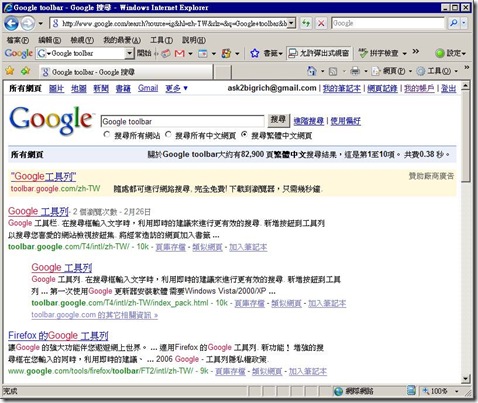Open the Firefox 的Google 工具列 result
The height and width of the screenshot is (403, 478).
tap(58, 335)
